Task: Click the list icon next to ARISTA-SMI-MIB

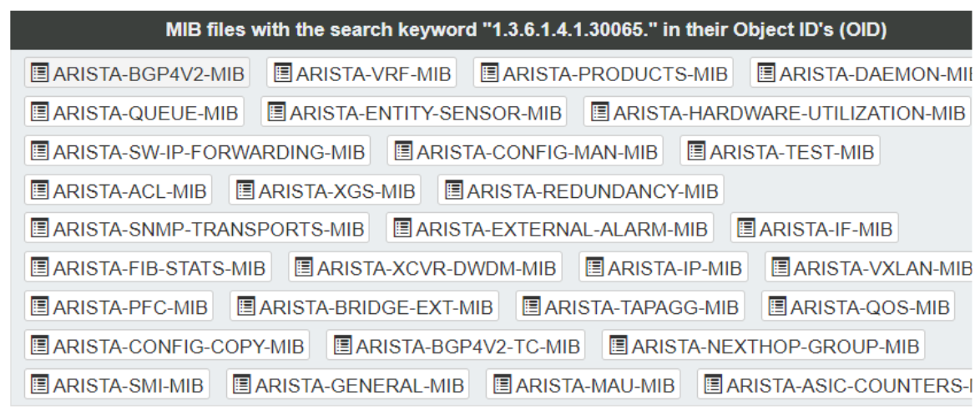Action: [40, 384]
